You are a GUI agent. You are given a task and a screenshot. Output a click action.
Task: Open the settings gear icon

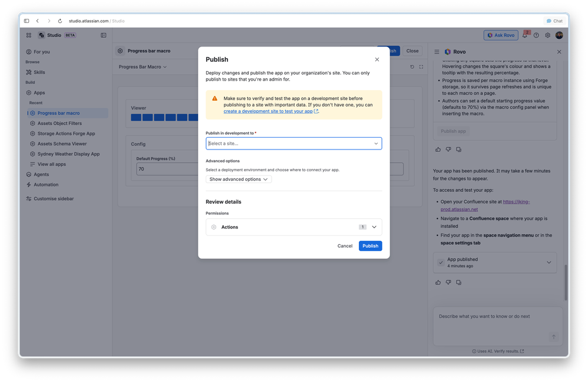pyautogui.click(x=547, y=35)
